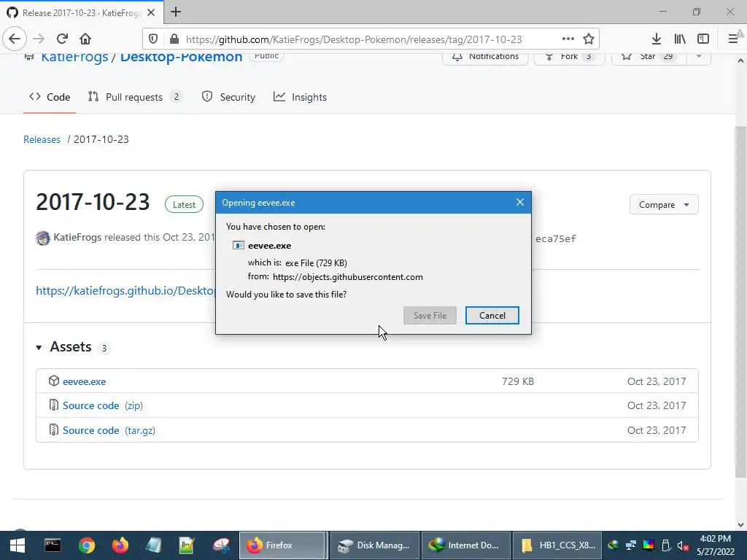Viewport: 747px width, 560px height.
Task: Click the Firefox back arrow button
Action: pos(15,39)
